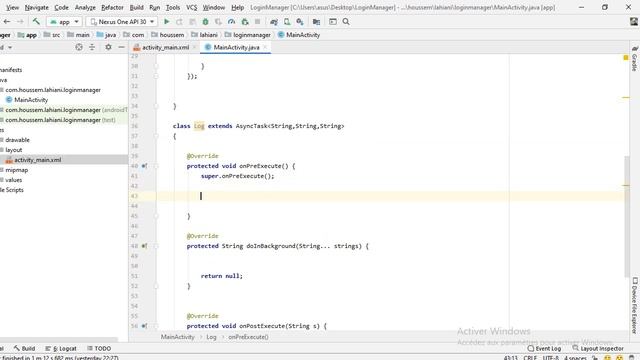Click the yellow inspection indicator top of editor
This screenshot has width=640, height=360.
[626, 58]
